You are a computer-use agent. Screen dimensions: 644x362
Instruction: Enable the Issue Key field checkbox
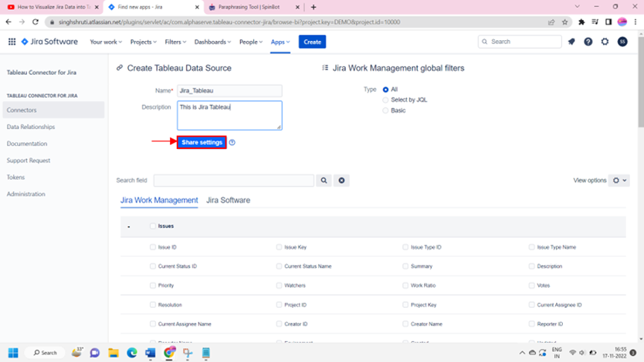point(279,247)
